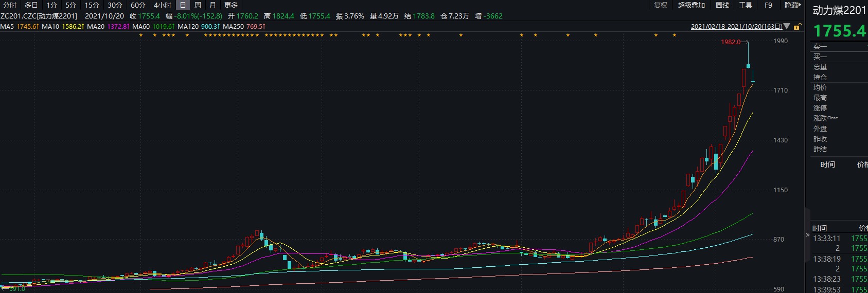The image size is (868, 293).
Task: Open the 更多 more periods menu
Action: pos(231,5)
